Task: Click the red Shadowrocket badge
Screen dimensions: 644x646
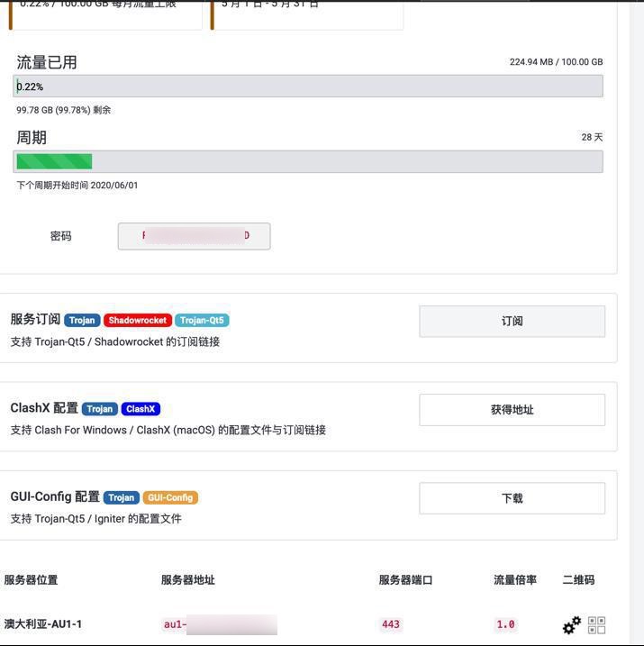Action: (x=137, y=320)
